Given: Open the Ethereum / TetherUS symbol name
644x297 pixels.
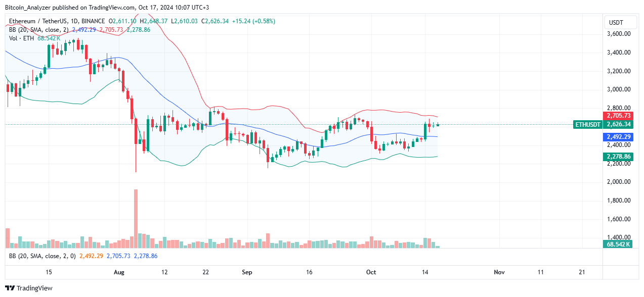Looking at the screenshot, I should tap(38, 21).
